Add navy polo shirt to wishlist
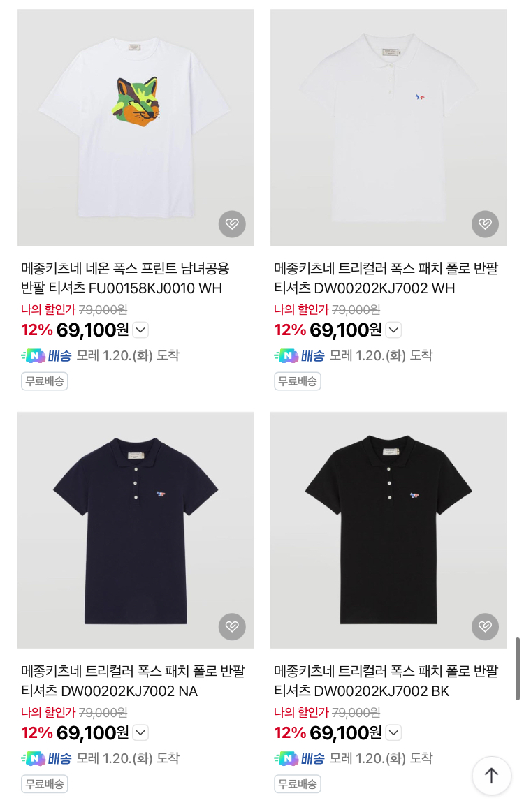This screenshot has height=812, width=524. click(233, 626)
